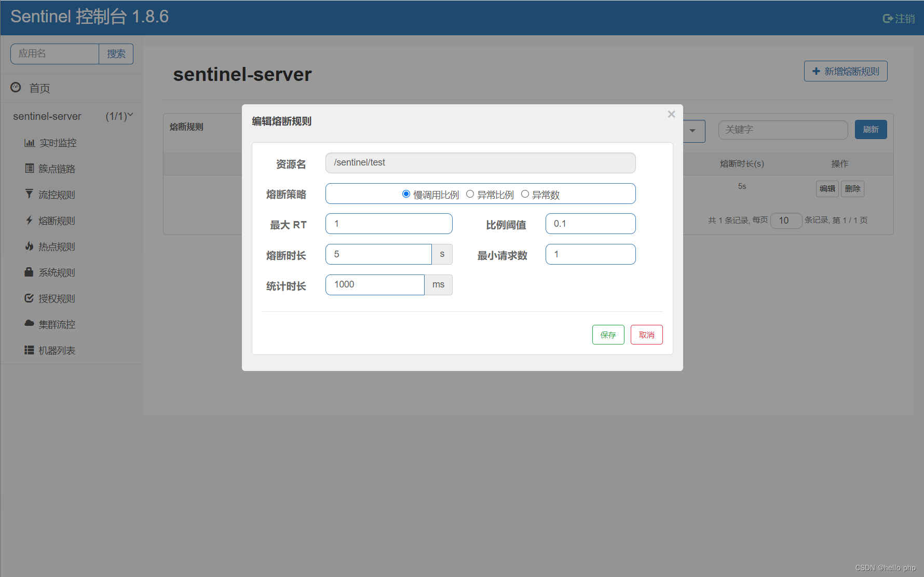Viewport: 924px width, 577px height.
Task: Select the 异常比例 strategy radio button
Action: pos(470,194)
